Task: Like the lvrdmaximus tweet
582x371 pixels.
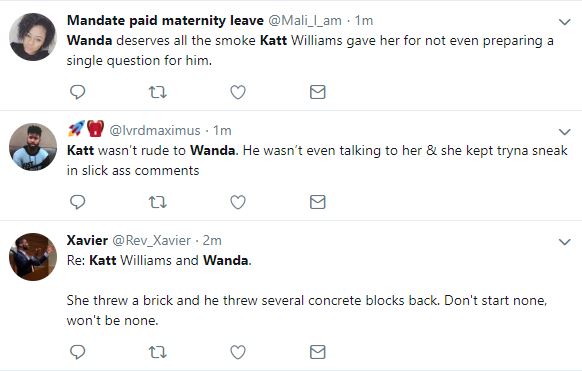Action: (x=238, y=202)
